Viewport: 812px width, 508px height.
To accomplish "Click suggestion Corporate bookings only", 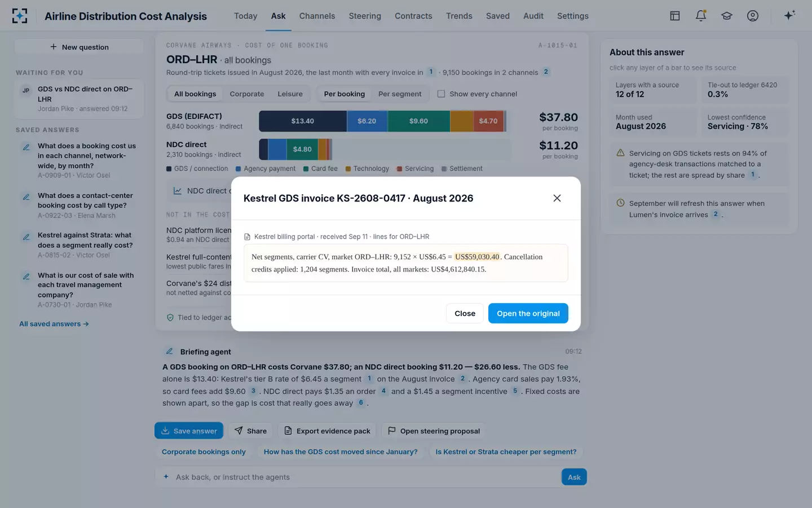I will click(204, 452).
